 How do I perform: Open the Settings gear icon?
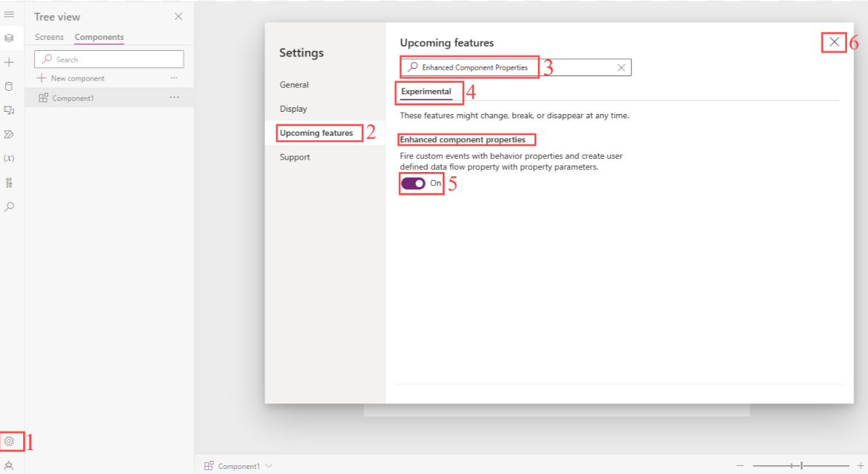pos(9,441)
